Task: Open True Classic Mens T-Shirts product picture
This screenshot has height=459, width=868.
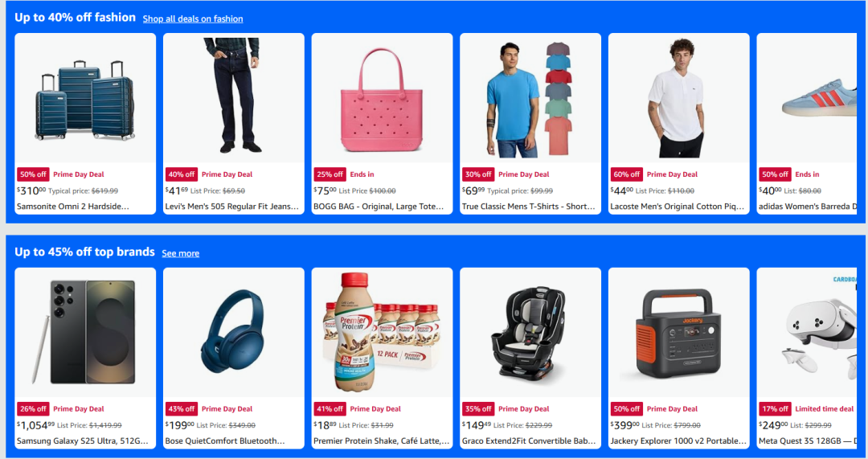Action: [530, 98]
